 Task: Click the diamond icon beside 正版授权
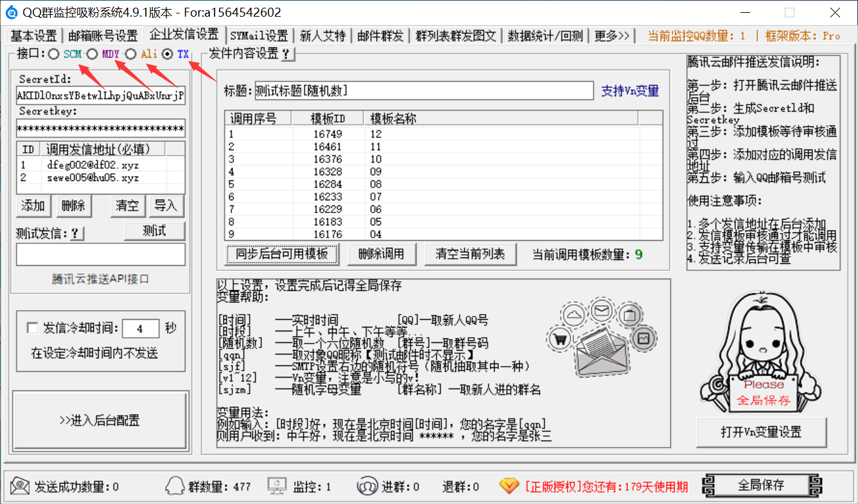tap(509, 486)
